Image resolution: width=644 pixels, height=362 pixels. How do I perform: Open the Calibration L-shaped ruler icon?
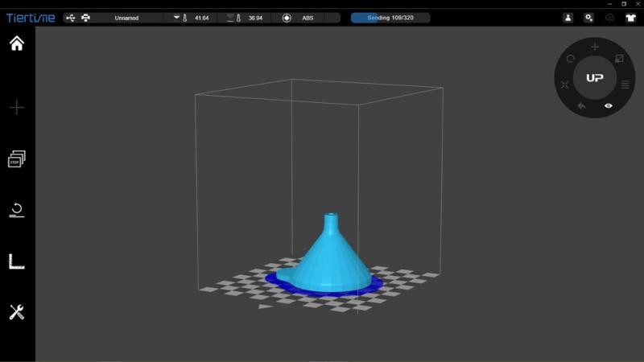click(16, 261)
